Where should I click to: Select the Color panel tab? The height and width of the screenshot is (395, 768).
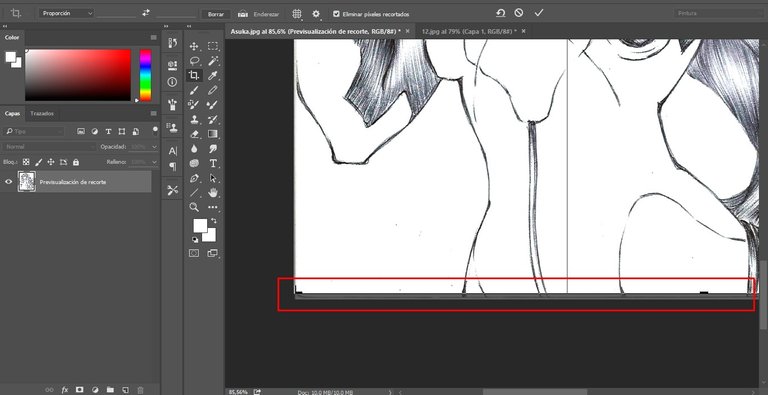(x=12, y=37)
